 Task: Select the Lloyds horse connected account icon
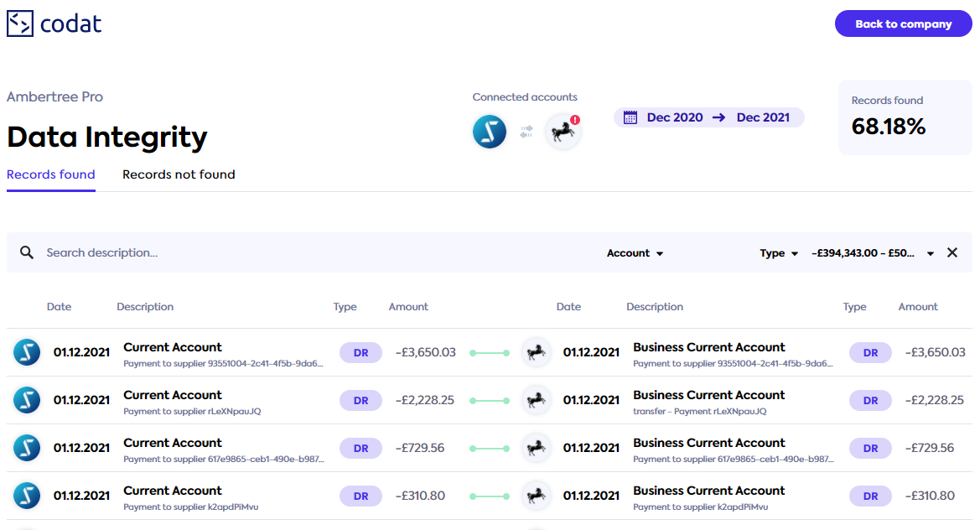point(563,132)
